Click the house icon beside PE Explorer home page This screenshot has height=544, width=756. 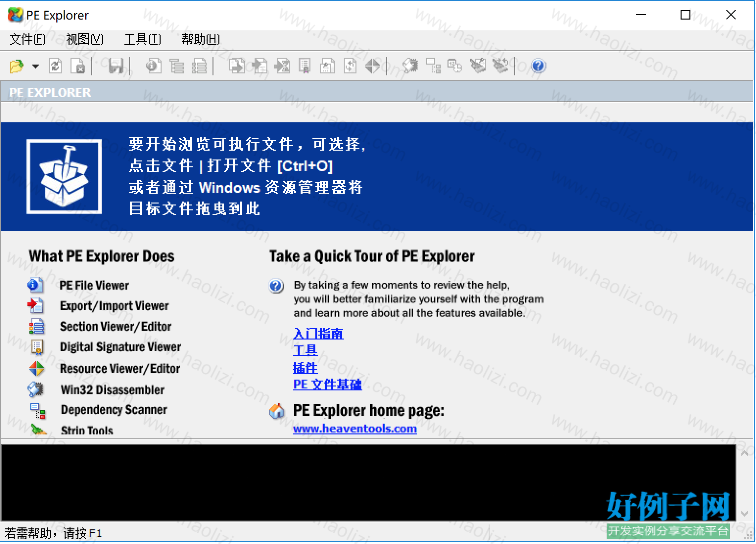pyautogui.click(x=277, y=411)
